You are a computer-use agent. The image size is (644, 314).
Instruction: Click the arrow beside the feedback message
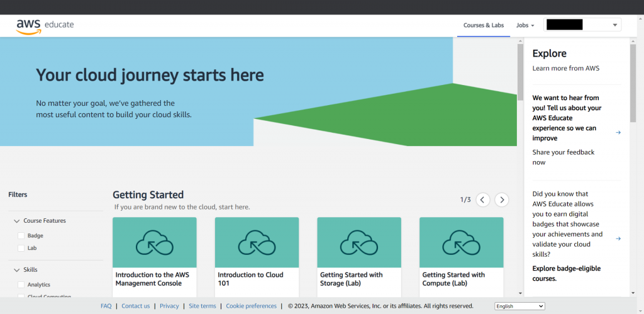pos(618,132)
